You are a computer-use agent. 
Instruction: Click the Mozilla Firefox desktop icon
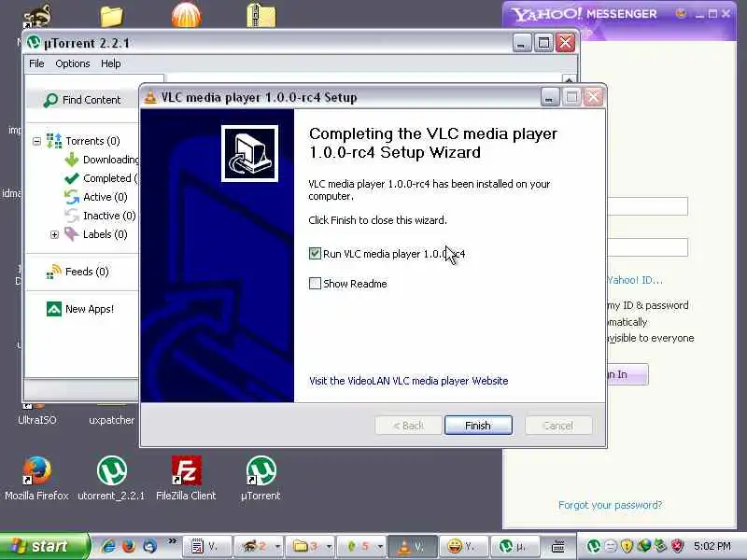(36, 471)
